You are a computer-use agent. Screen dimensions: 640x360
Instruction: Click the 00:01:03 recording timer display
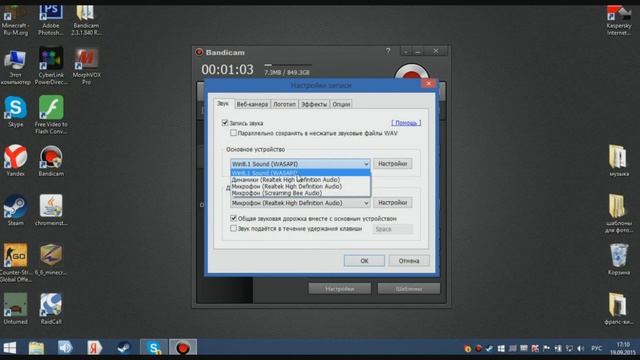coord(227,70)
